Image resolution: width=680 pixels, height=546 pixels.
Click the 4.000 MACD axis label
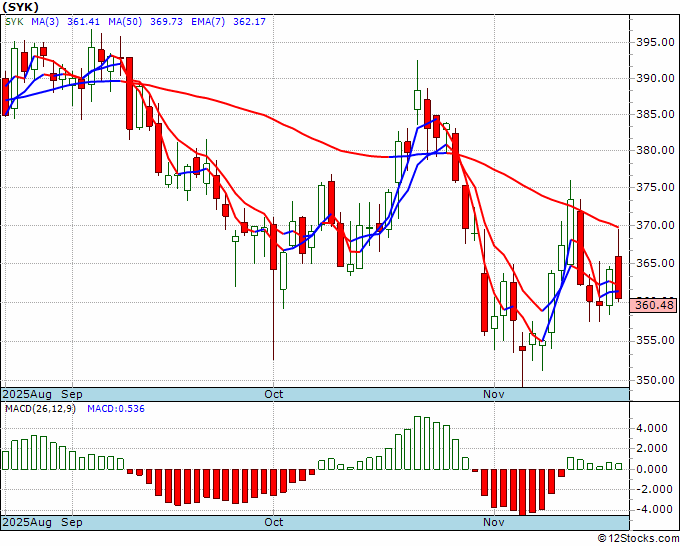point(652,428)
